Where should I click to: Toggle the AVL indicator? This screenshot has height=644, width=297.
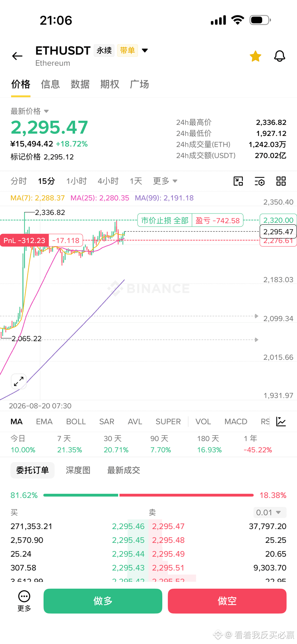(x=135, y=422)
